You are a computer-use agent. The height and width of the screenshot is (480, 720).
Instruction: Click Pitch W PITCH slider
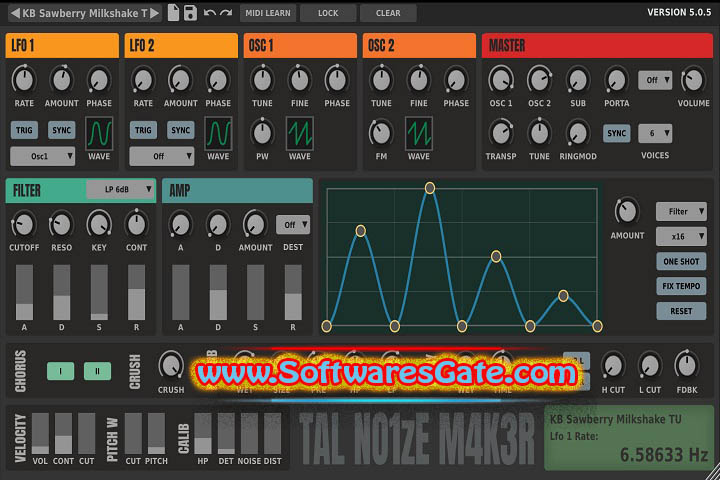coord(156,433)
